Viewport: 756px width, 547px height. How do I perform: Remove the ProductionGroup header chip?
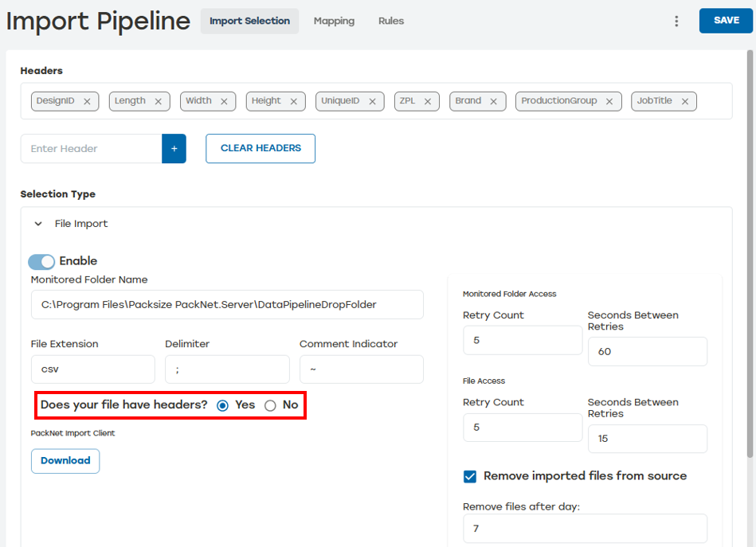(x=609, y=102)
